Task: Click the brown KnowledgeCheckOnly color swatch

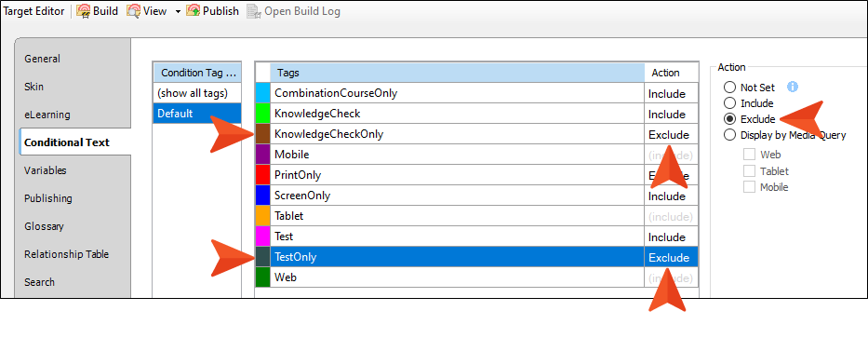Action: pos(263,134)
